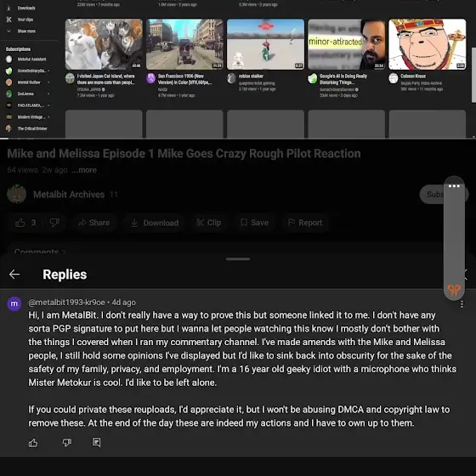476x476 pixels.
Task: Open the Metalbit Archives channel name
Action: tap(69, 195)
